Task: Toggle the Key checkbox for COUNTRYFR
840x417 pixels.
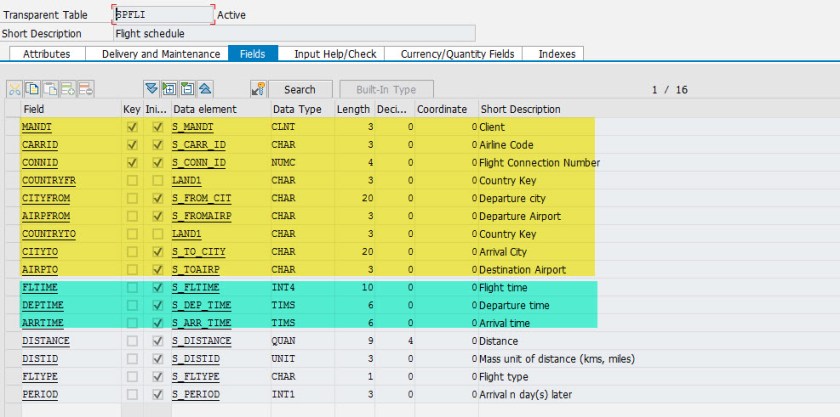Action: (x=132, y=181)
